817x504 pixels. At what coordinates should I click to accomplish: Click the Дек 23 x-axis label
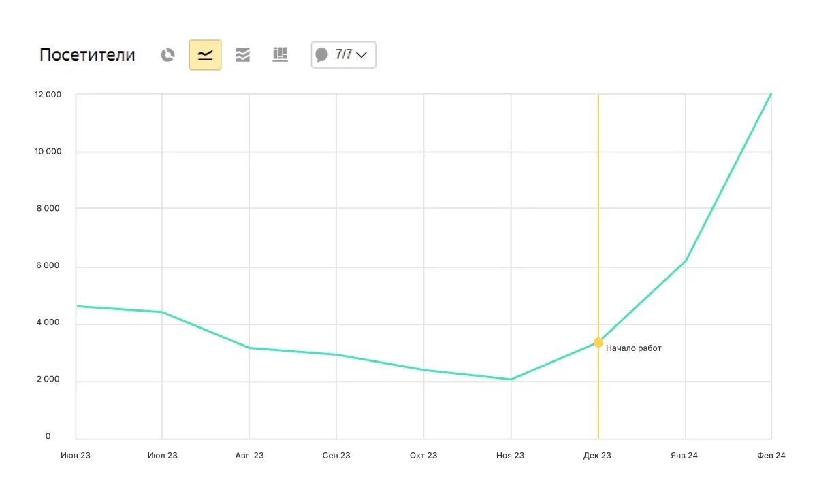pyautogui.click(x=597, y=456)
